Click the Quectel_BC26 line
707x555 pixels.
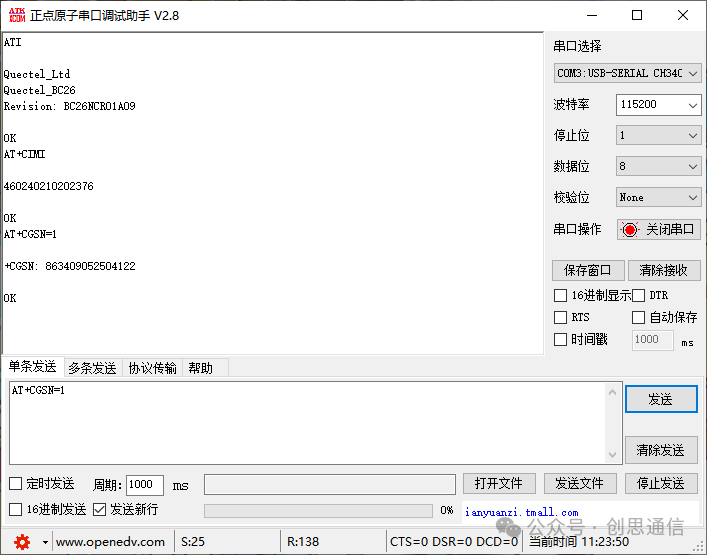(40, 90)
